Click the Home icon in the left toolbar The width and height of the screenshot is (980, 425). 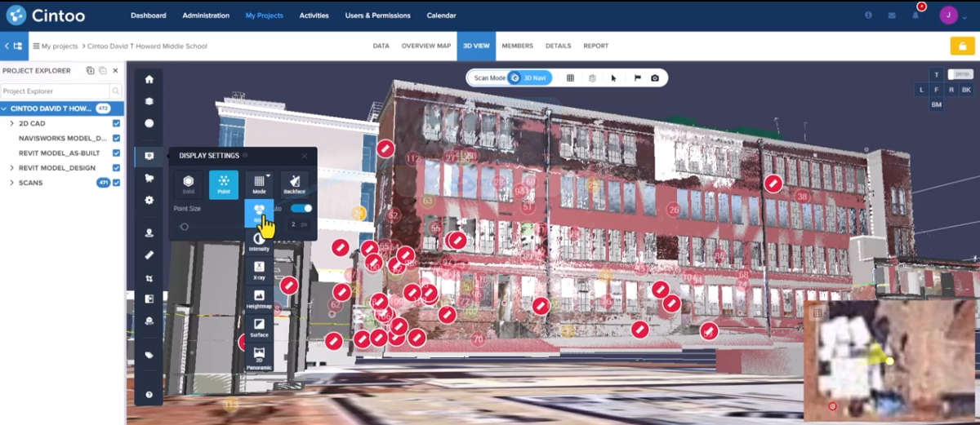tap(149, 80)
